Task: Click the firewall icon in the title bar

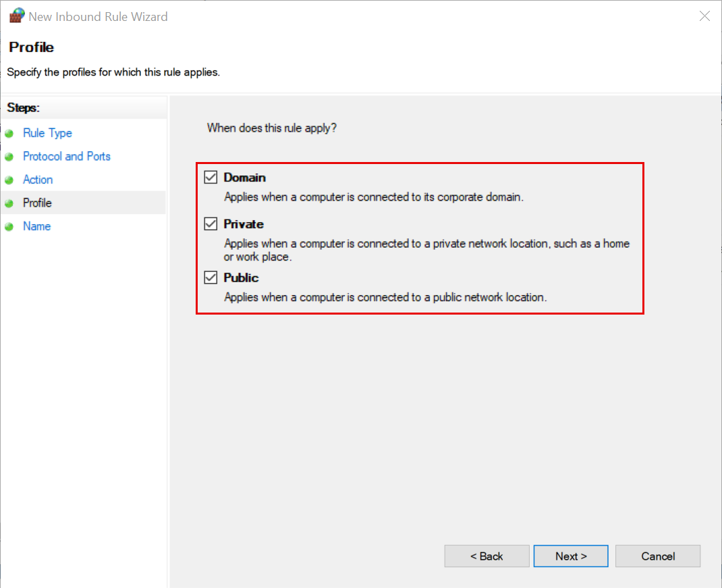Action: click(16, 16)
